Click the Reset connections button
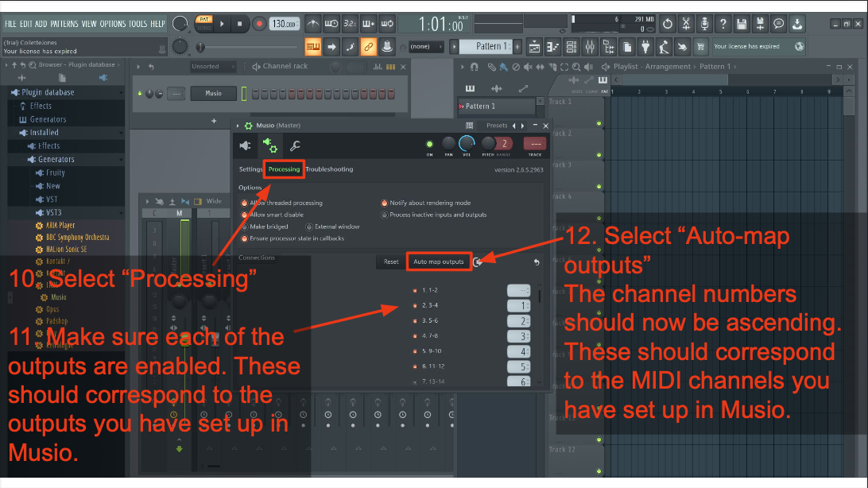Viewport: 868px width, 488px height. coord(391,261)
